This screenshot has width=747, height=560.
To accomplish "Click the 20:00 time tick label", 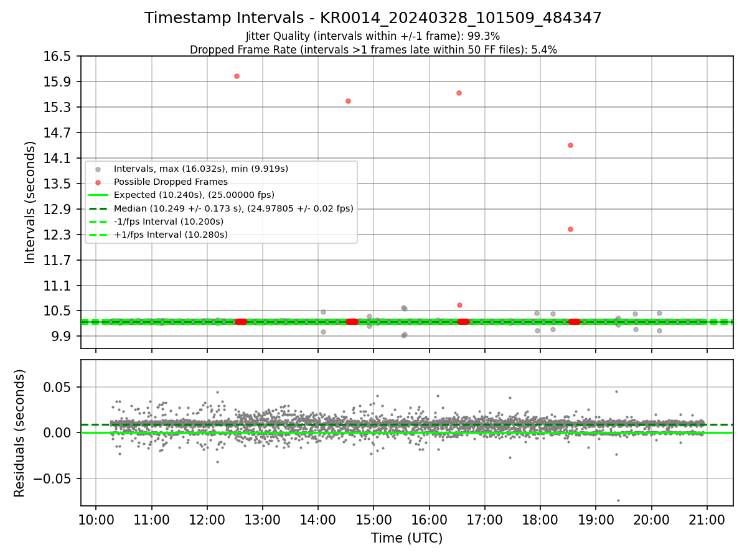I will coord(652,520).
